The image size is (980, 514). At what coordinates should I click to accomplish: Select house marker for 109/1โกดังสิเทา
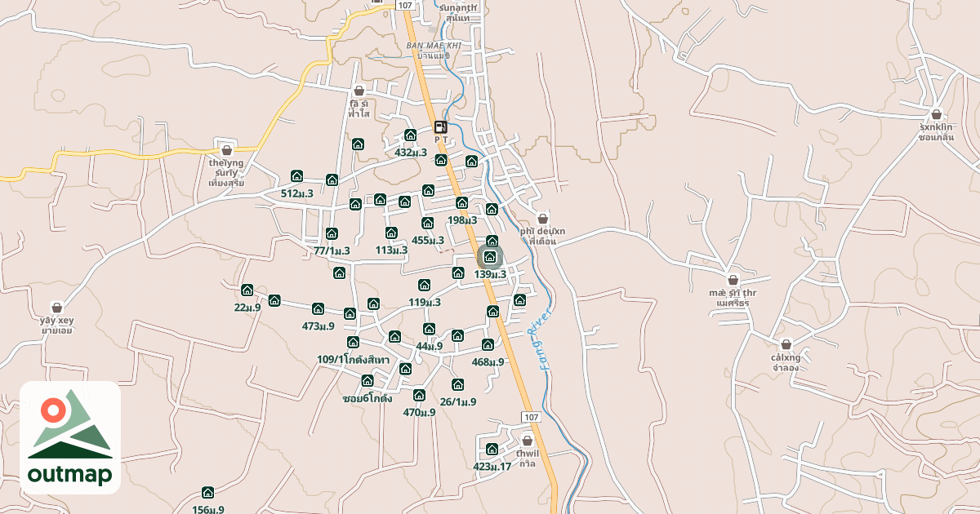[x=353, y=342]
